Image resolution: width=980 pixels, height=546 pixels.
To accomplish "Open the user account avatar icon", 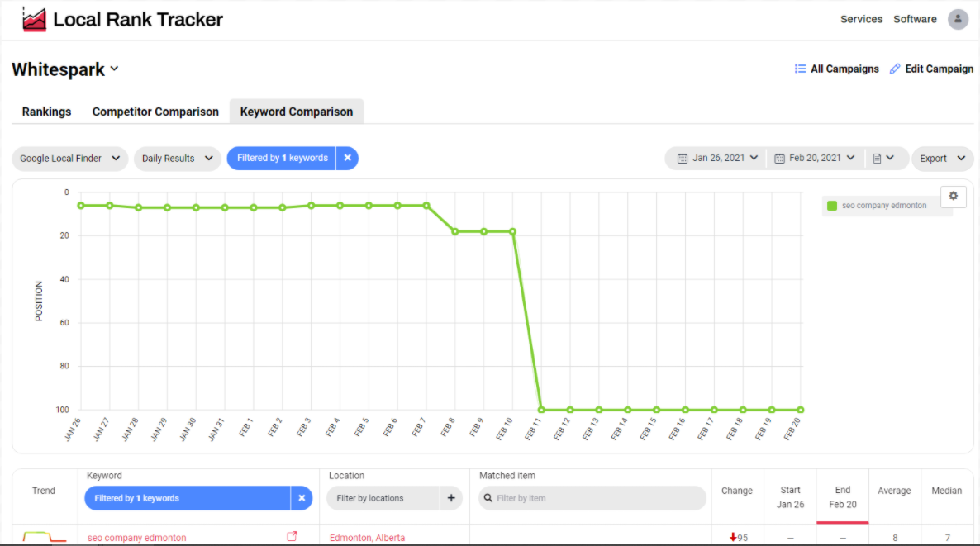I will coord(958,19).
